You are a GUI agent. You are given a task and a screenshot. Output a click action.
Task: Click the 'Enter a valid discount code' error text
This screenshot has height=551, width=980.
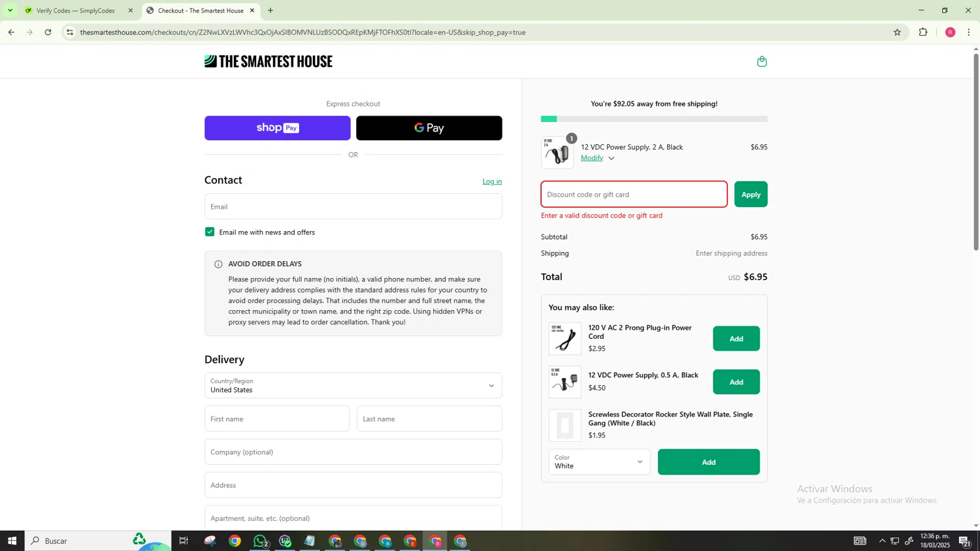(x=602, y=215)
